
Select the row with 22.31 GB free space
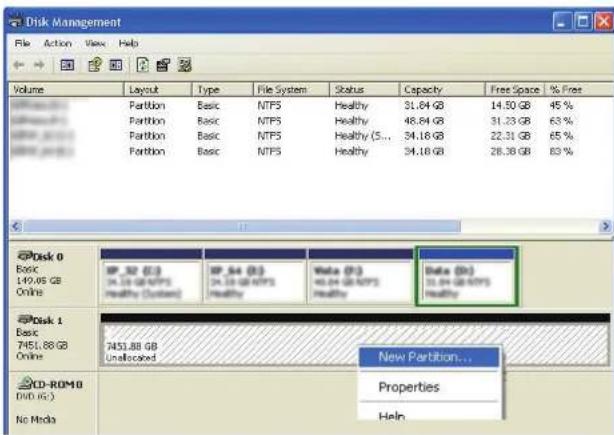click(311, 136)
